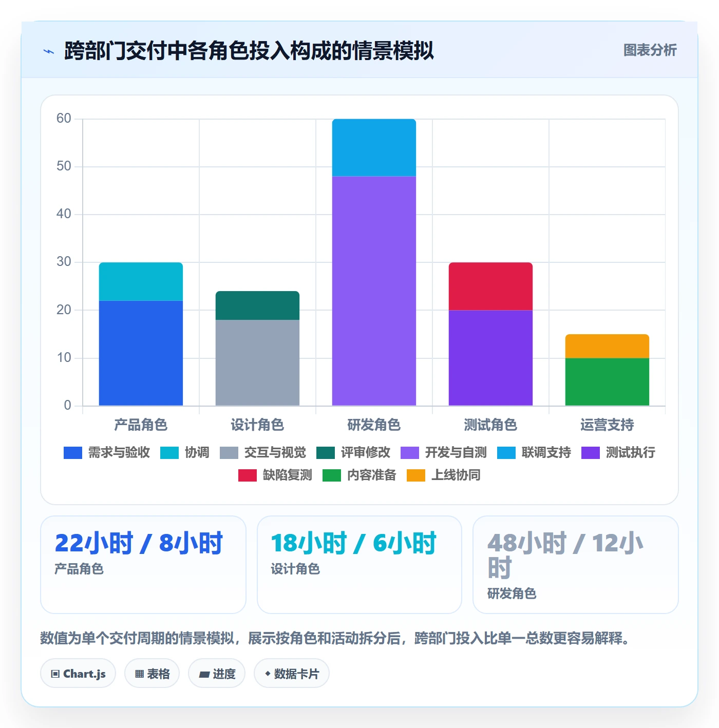Click the gray 交互与视觉 bar segment
Screen dimensions: 719x728
pyautogui.click(x=257, y=363)
